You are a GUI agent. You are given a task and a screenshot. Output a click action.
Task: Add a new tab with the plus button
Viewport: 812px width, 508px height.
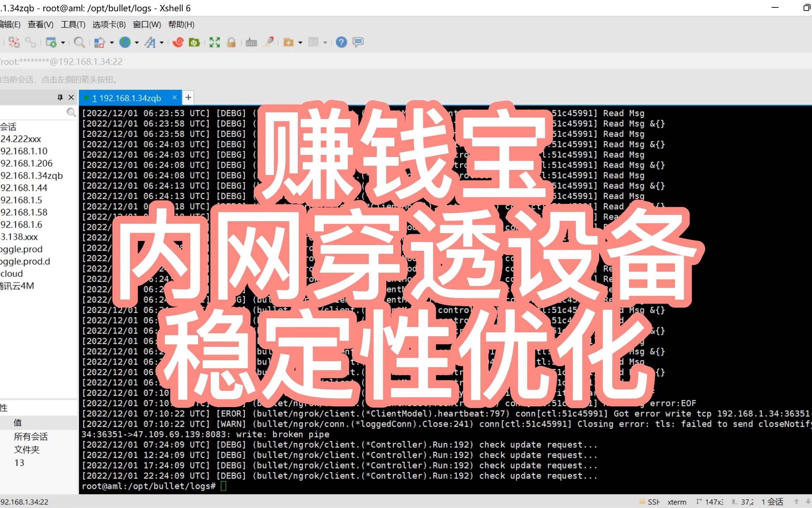(189, 97)
